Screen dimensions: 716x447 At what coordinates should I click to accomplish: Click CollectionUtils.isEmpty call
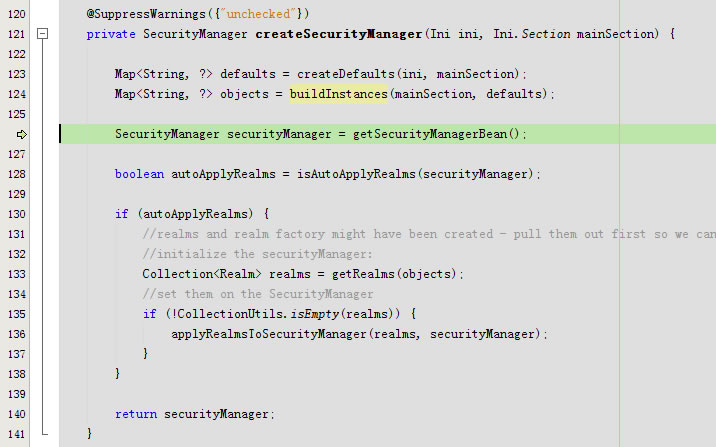pyautogui.click(x=258, y=314)
